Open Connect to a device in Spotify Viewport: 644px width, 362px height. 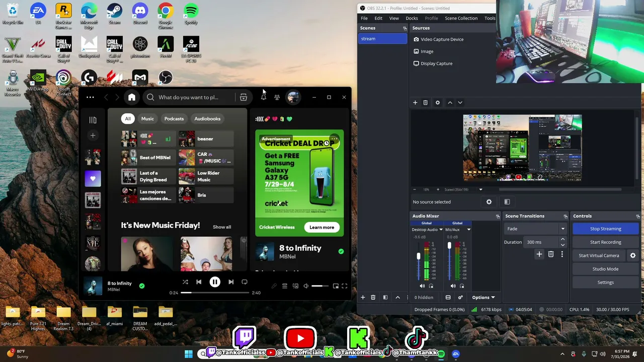(295, 286)
